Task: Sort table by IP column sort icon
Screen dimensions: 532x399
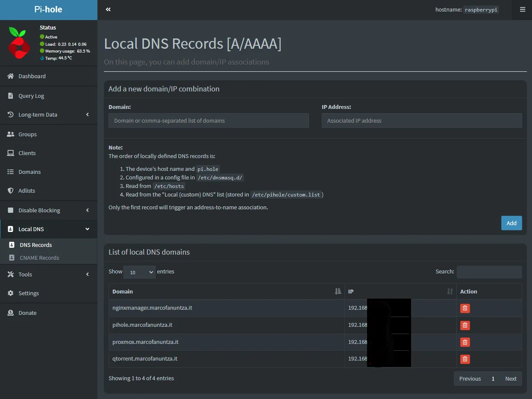Action: point(450,291)
